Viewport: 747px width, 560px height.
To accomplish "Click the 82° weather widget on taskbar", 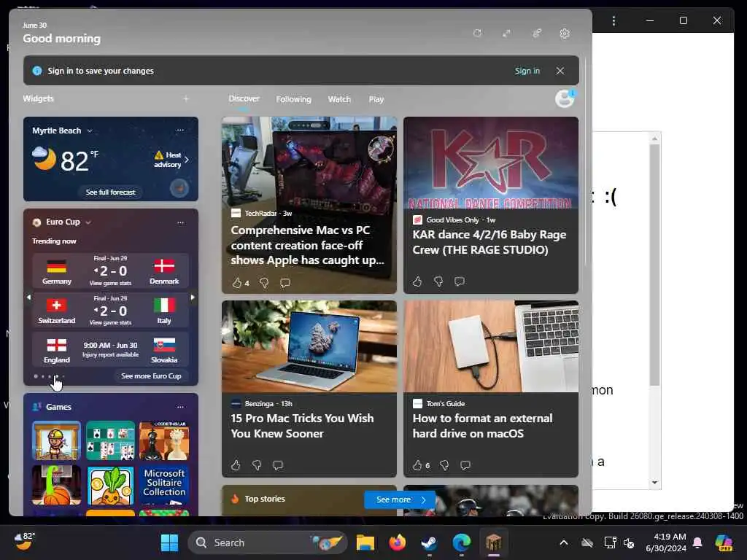I will (x=24, y=542).
